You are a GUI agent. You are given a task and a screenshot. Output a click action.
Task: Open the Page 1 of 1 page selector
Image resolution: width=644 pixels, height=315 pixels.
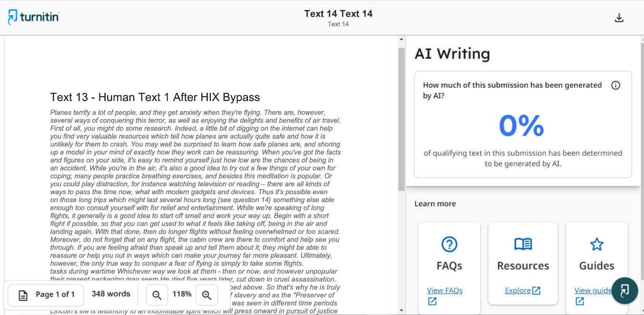(x=46, y=295)
